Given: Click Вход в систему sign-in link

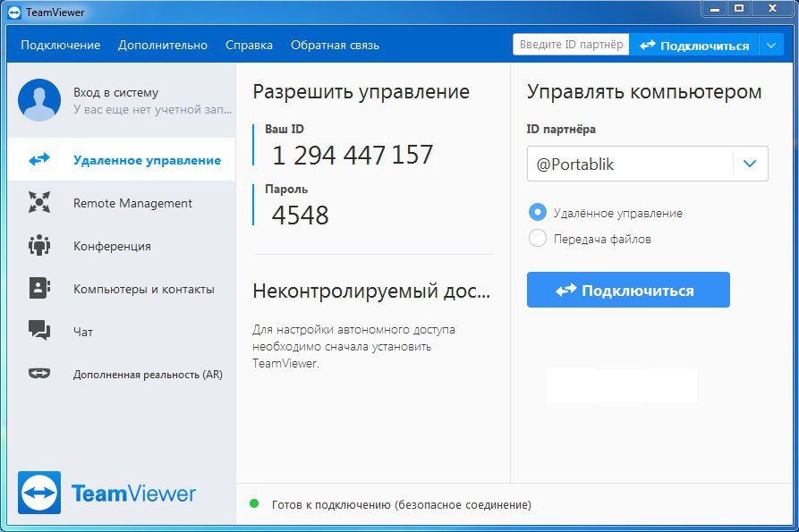Looking at the screenshot, I should point(115,93).
